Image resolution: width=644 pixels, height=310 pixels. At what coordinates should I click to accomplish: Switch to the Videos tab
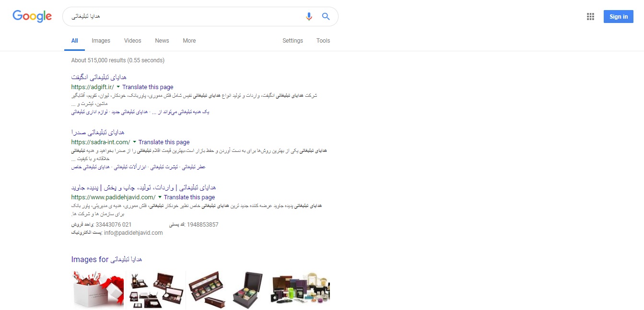click(x=133, y=41)
